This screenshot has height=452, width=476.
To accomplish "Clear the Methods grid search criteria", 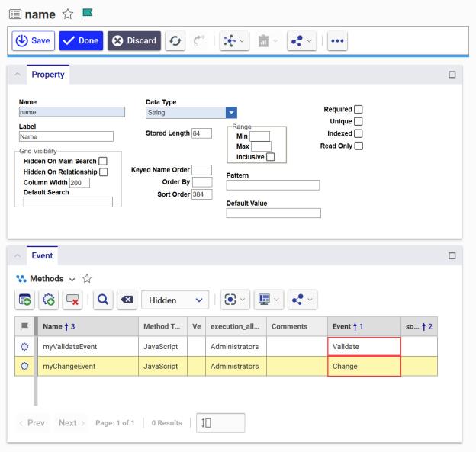I will coord(127,300).
